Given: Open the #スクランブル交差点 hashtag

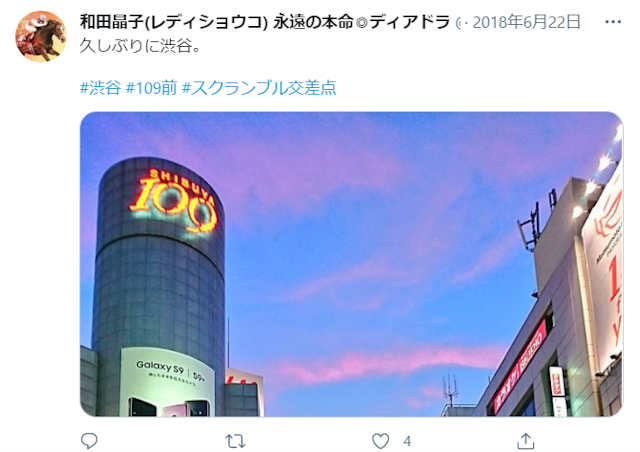Looking at the screenshot, I should pos(259,88).
